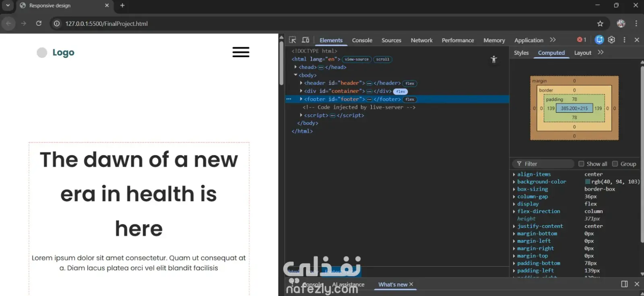Go back to the previous page

(8, 23)
